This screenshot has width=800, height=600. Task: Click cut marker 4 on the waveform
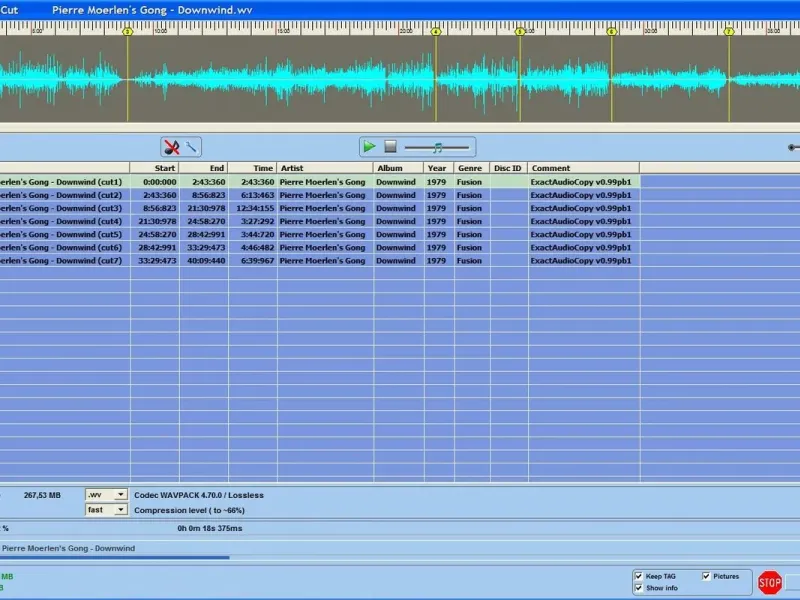coord(436,32)
